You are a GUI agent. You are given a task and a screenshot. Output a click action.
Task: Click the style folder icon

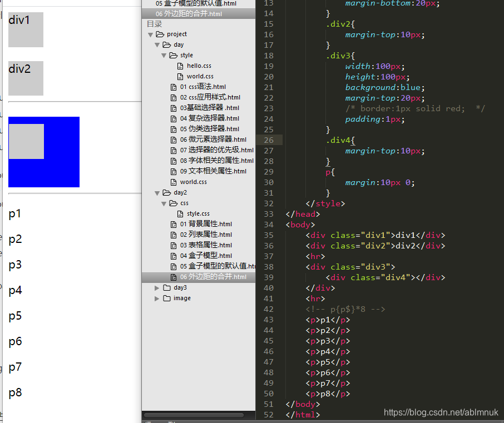coord(174,55)
